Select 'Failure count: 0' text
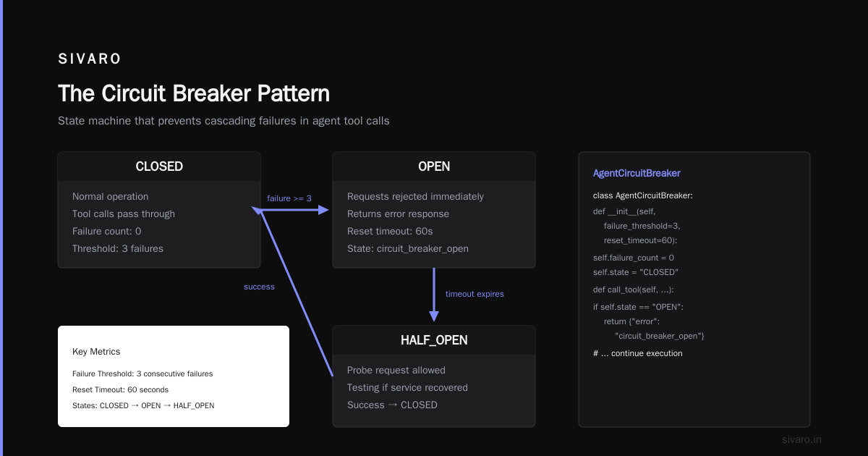Screen dimensions: 868x456 pos(106,231)
